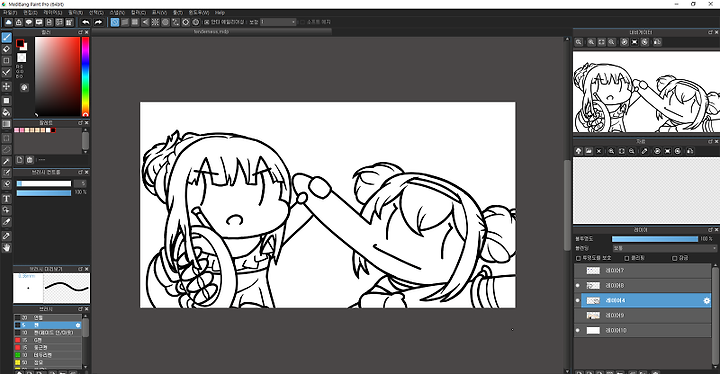Hide layer 레이어4
This screenshot has height=374, width=720.
578,300
